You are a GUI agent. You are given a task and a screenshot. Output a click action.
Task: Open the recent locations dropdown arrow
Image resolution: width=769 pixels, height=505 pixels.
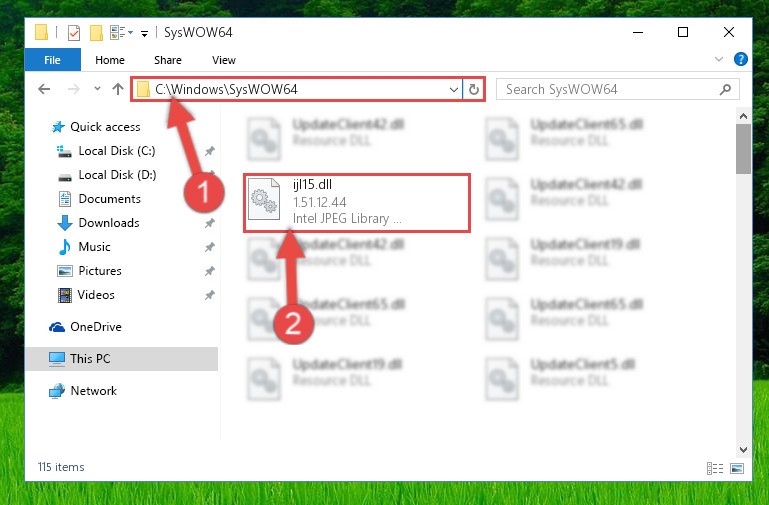[x=97, y=89]
